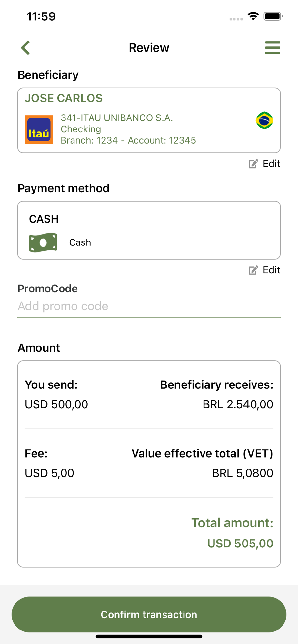Tap the Brazil flag icon

(x=264, y=120)
